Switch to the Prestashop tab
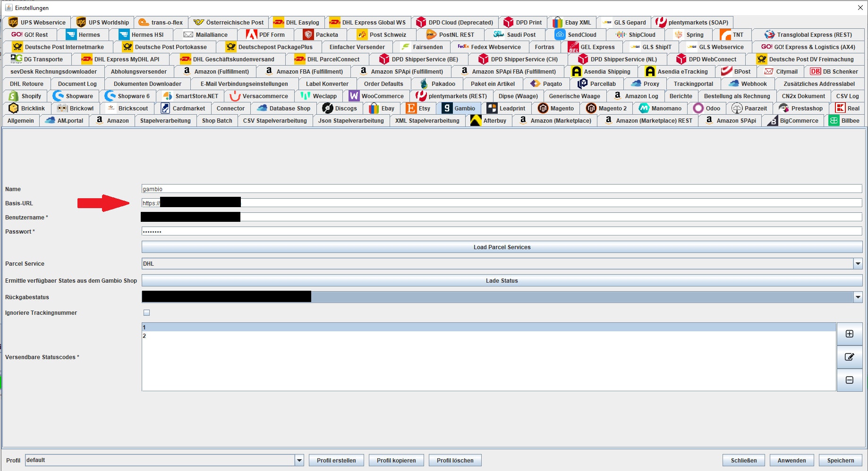This screenshot has width=868, height=471. (x=801, y=108)
